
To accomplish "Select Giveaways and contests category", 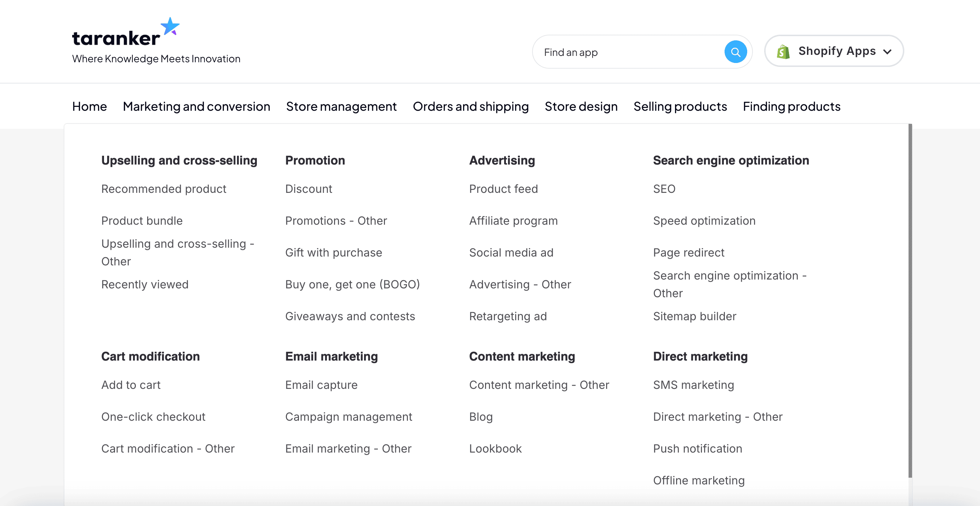I will click(350, 316).
